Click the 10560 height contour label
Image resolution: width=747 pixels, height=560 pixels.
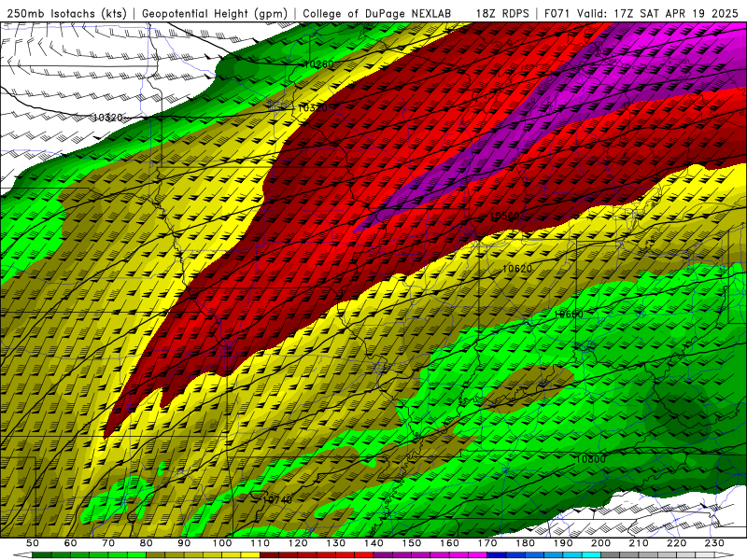[504, 217]
